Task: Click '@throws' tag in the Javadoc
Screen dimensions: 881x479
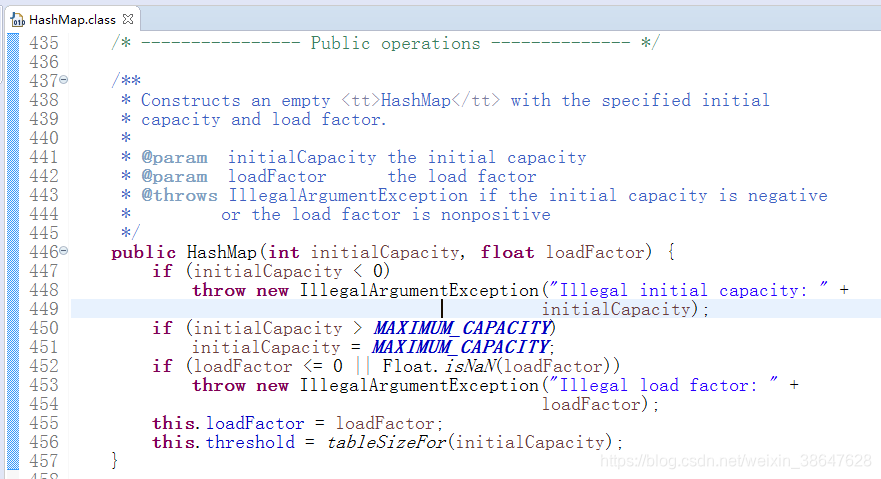Action: click(x=179, y=195)
